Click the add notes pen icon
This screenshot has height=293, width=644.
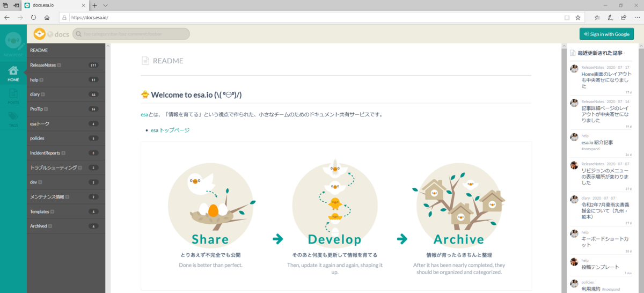coord(610,17)
